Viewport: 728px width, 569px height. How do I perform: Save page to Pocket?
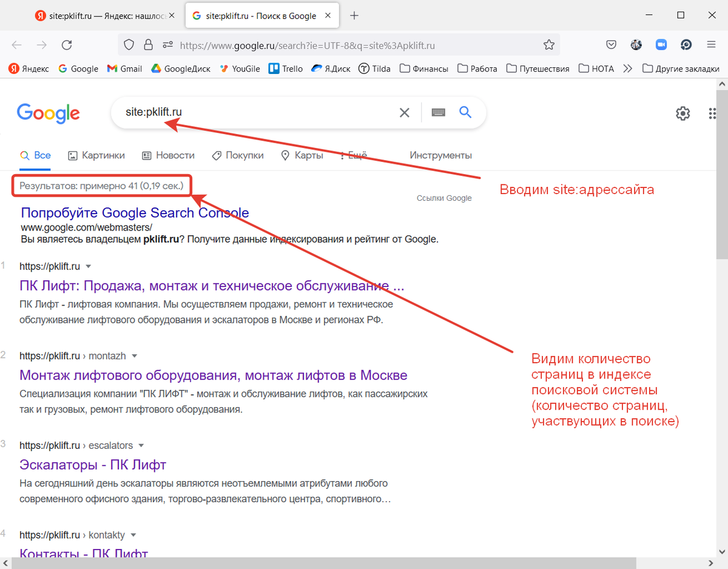(x=611, y=44)
